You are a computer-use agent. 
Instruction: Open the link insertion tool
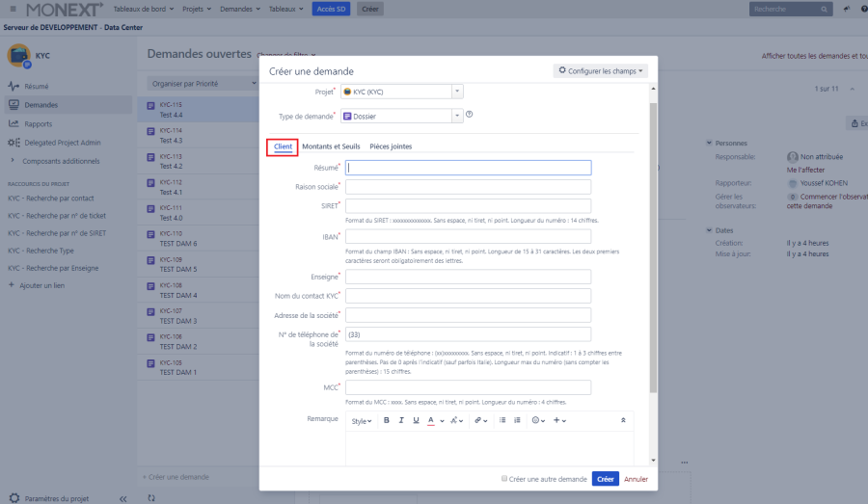479,420
